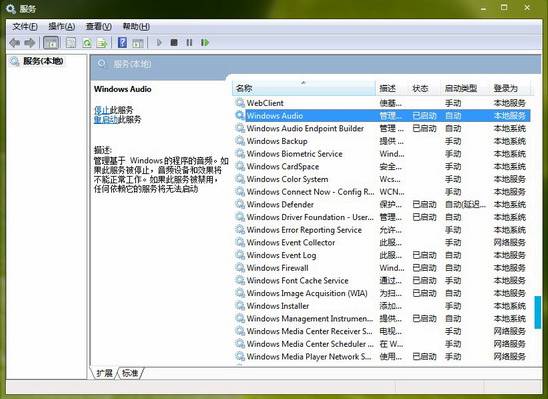Click the gear icon beside Windows Event Collector
This screenshot has width=548, height=399.
[240, 242]
